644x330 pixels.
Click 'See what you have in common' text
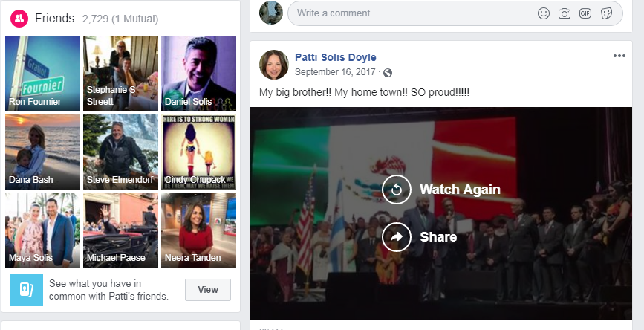109,290
